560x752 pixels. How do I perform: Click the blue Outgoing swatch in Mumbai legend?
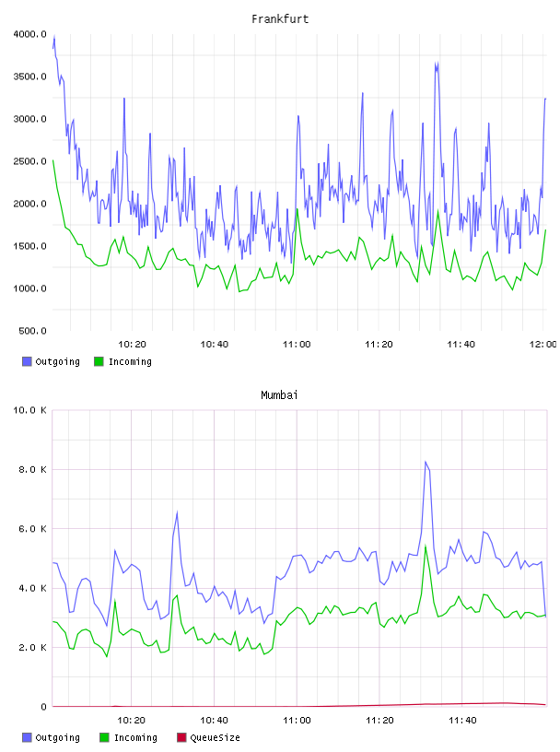[27, 737]
